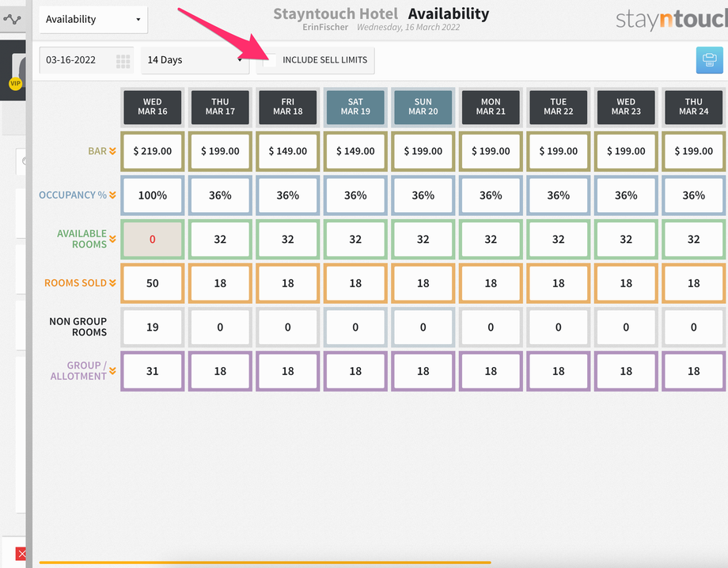Image resolution: width=728 pixels, height=568 pixels.
Task: Click BAR rate $ 199.00 for Mar 17
Action: click(220, 151)
